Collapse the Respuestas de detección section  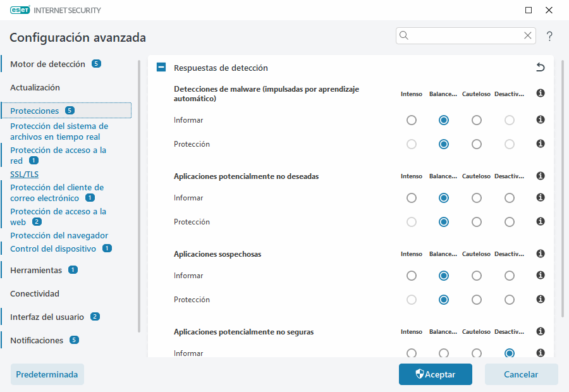[161, 67]
